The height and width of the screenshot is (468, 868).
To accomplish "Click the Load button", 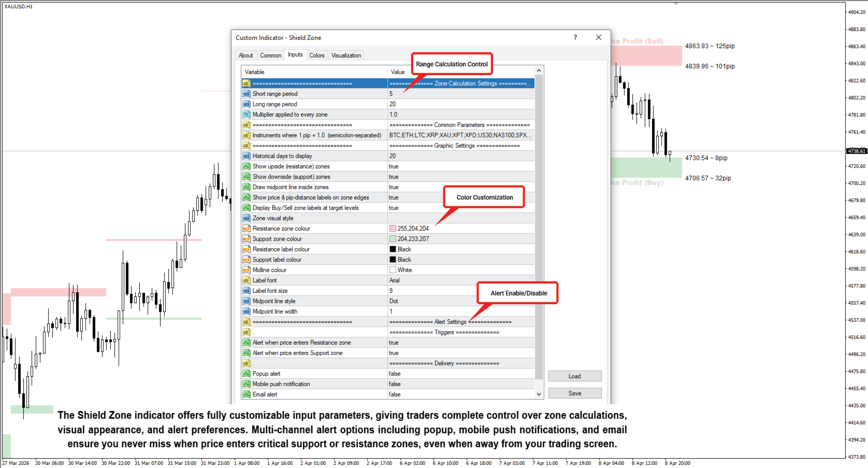I will click(575, 376).
